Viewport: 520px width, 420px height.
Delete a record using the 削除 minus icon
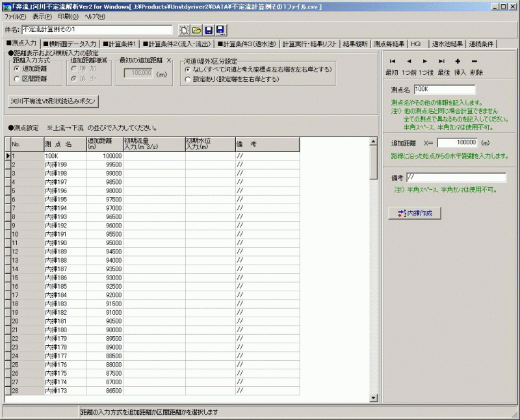pyautogui.click(x=474, y=60)
